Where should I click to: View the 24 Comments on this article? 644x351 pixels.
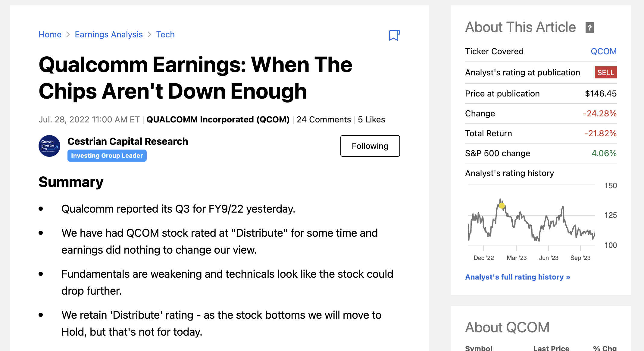pos(324,119)
